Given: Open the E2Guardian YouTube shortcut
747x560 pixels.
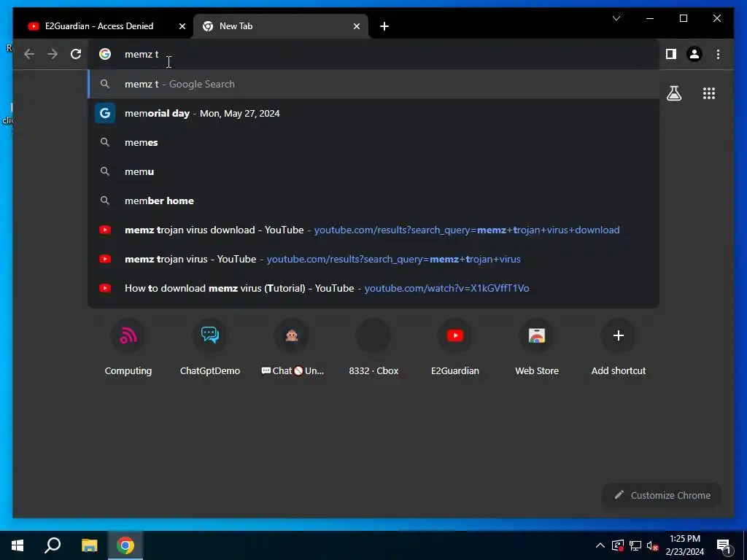Looking at the screenshot, I should [455, 348].
